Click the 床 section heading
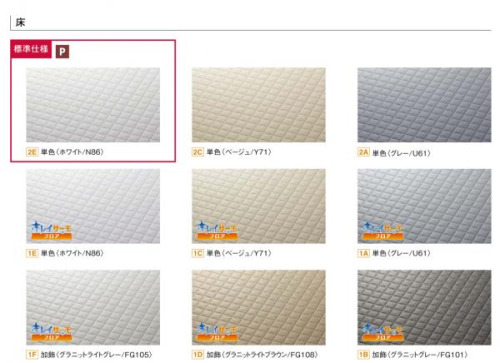Viewport: 500px width, 363px height. [20, 22]
